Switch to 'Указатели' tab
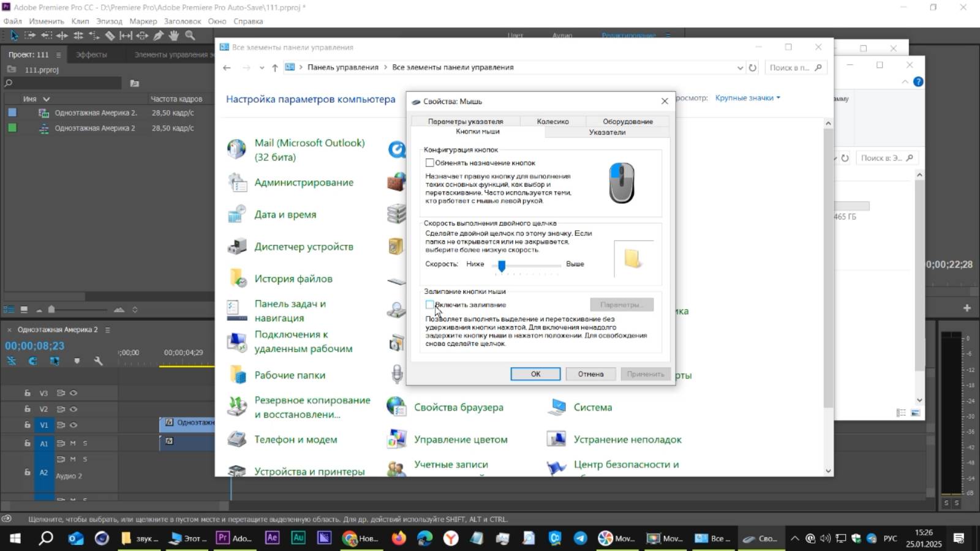 pos(607,132)
